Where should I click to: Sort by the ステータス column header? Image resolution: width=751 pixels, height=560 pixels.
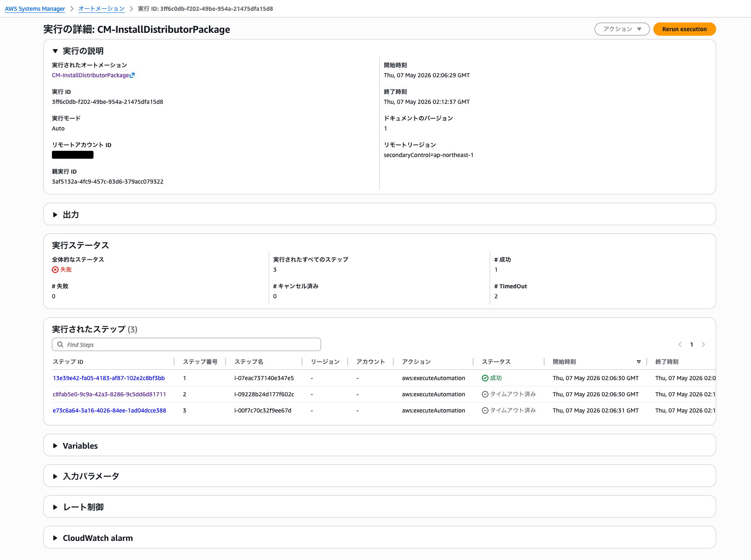tap(496, 362)
